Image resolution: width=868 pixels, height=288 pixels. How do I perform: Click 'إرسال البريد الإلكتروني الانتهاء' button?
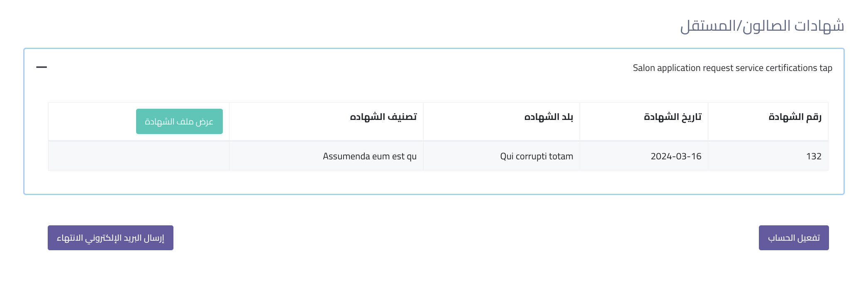coord(110,238)
